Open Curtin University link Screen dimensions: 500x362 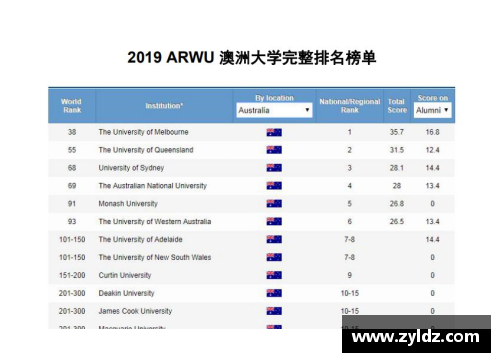coord(125,275)
